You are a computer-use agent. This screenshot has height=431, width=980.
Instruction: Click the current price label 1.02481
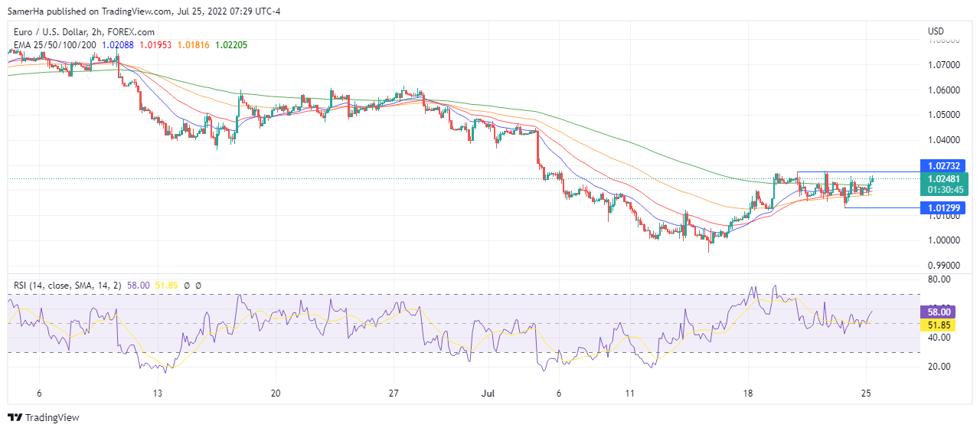(945, 179)
